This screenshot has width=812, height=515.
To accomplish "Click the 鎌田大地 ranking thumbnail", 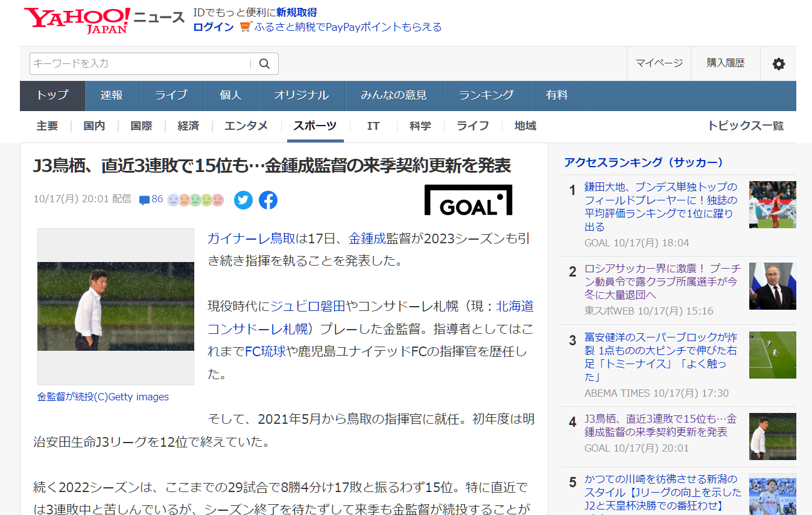I will pos(773,205).
